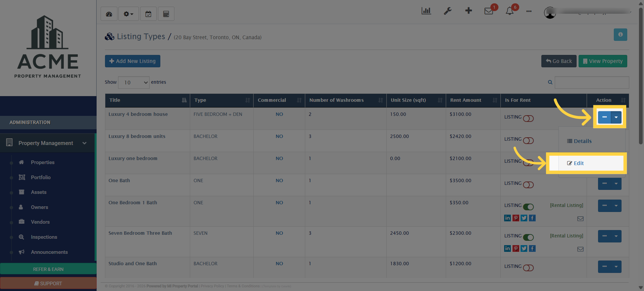Click the Go Back button
The width and height of the screenshot is (644, 291).
click(559, 61)
